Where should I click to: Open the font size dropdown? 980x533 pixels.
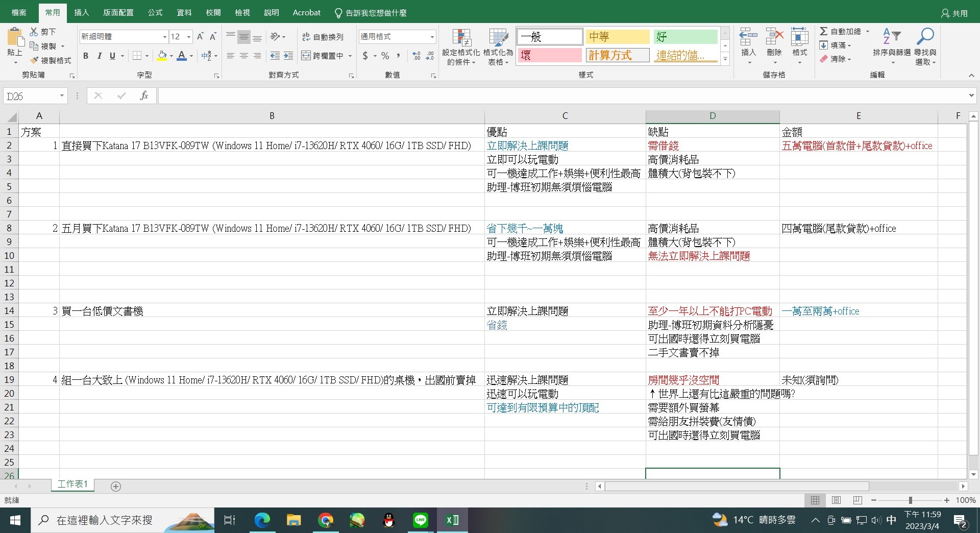pos(189,37)
